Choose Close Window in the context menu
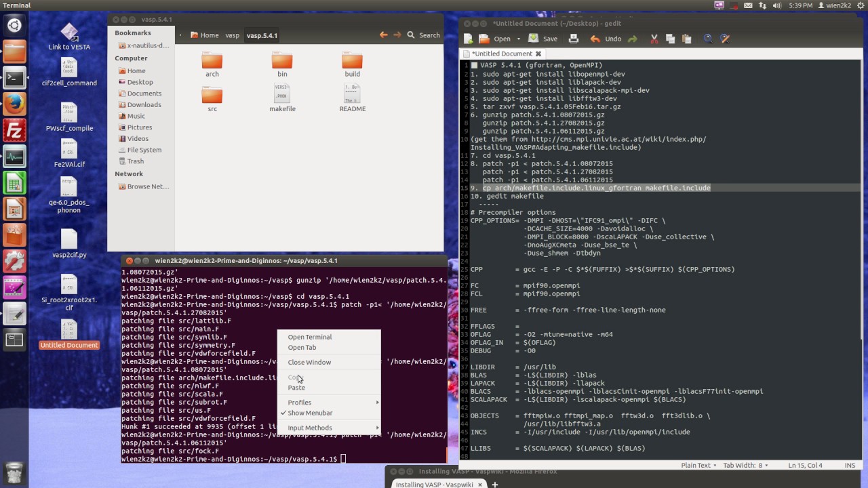 click(x=329, y=363)
